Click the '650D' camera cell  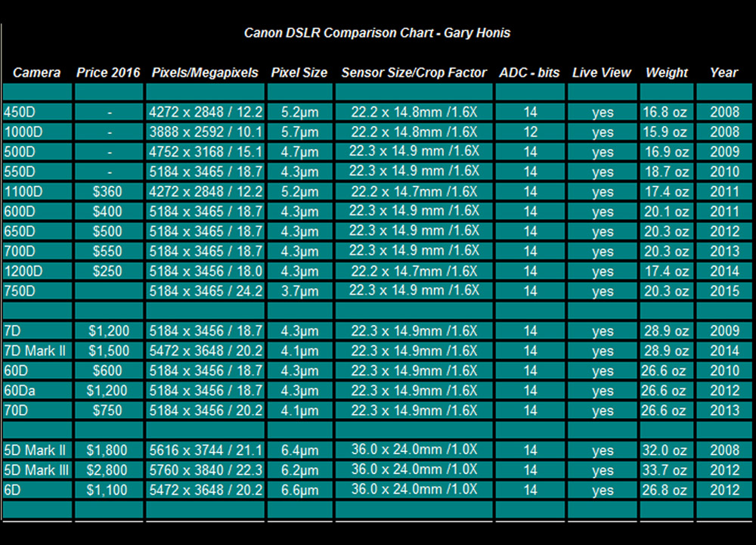click(x=37, y=231)
